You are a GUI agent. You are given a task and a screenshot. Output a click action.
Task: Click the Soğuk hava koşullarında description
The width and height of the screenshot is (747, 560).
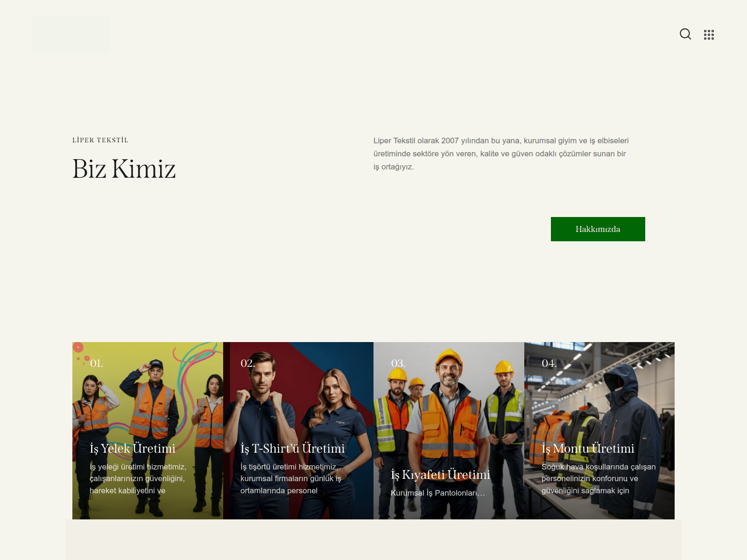(x=599, y=479)
